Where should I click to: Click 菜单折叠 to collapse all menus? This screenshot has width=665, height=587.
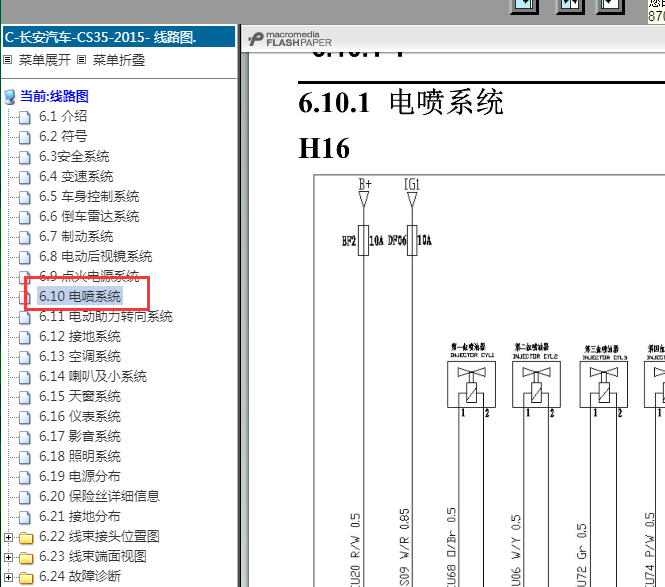[x=119, y=60]
